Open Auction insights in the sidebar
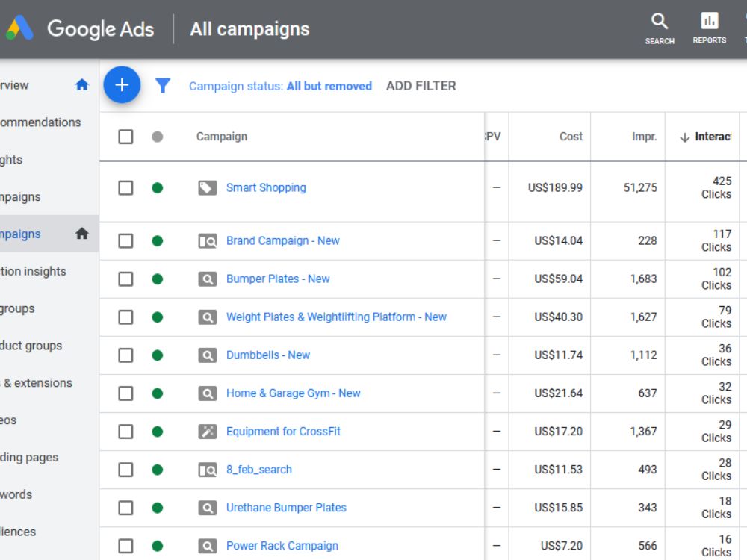The image size is (747, 560). (34, 272)
